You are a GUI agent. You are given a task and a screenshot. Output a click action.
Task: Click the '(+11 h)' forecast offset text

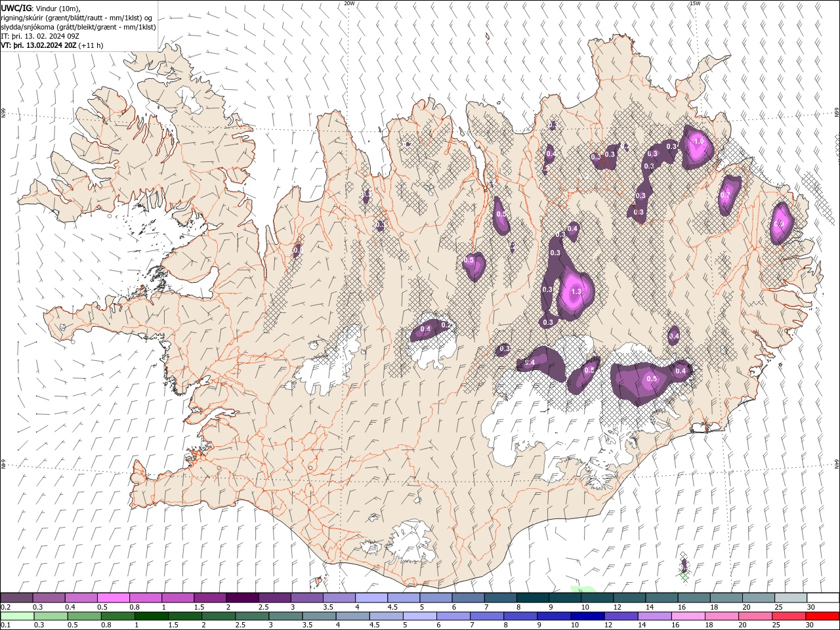(x=91, y=45)
